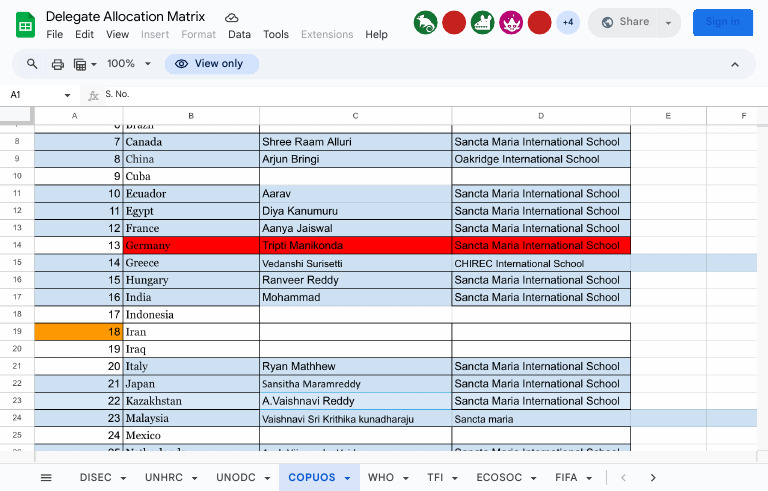Open the Tools menu
Screen dimensions: 768x491
[276, 34]
